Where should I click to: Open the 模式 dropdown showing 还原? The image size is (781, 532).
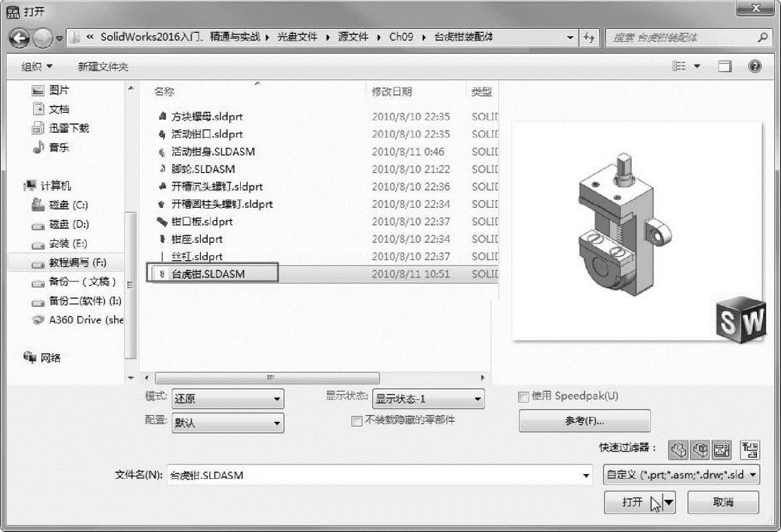(x=228, y=399)
